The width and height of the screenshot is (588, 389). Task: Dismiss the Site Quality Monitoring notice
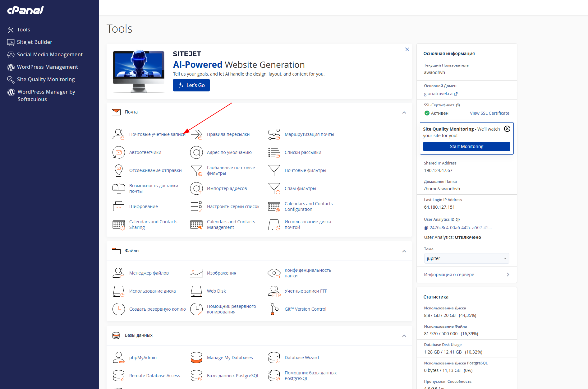(x=507, y=129)
